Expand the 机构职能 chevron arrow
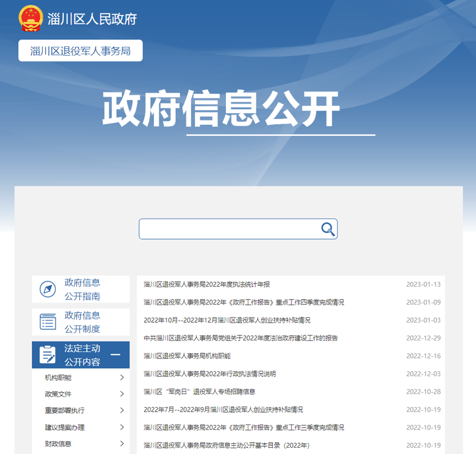 tap(122, 378)
